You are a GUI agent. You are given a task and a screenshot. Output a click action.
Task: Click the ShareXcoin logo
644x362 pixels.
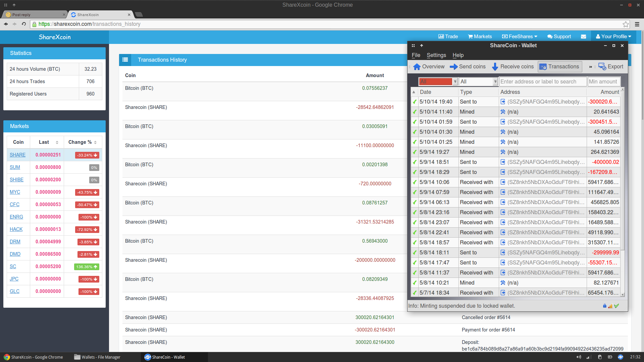click(x=54, y=37)
